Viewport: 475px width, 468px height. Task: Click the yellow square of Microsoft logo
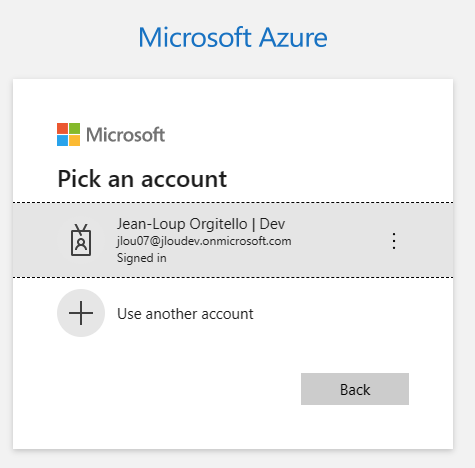point(74,140)
